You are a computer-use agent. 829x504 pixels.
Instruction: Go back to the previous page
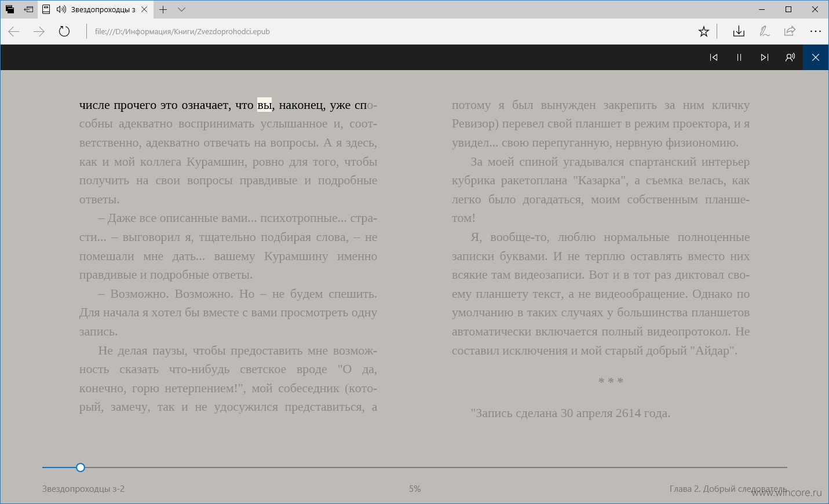tap(14, 31)
